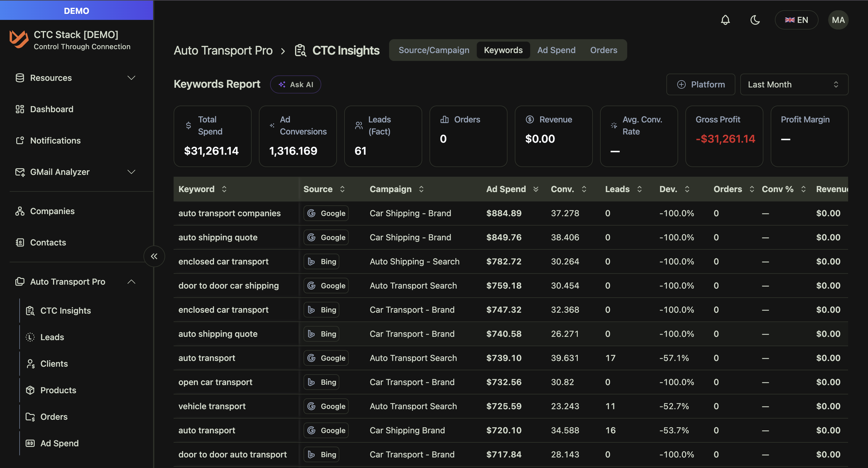The width and height of the screenshot is (868, 468).
Task: Open the Dashboard from the sidebar
Action: [x=52, y=109]
